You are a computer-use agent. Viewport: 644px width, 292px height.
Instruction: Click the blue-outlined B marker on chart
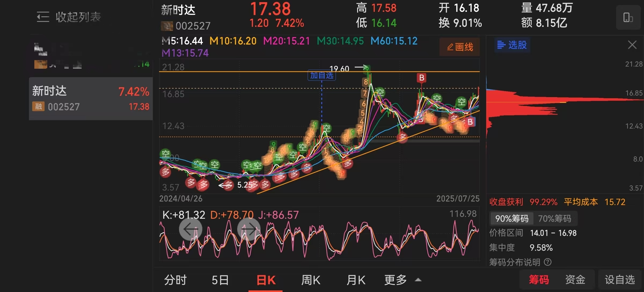pyautogui.click(x=470, y=122)
